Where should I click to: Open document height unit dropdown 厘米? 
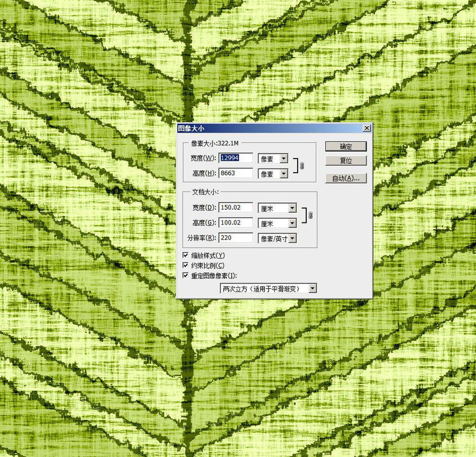(x=277, y=223)
